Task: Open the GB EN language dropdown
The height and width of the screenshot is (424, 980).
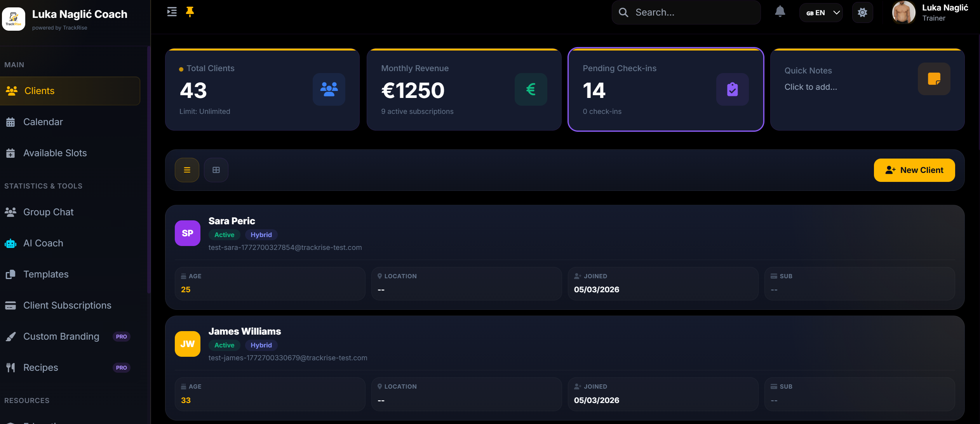Action: (x=821, y=12)
